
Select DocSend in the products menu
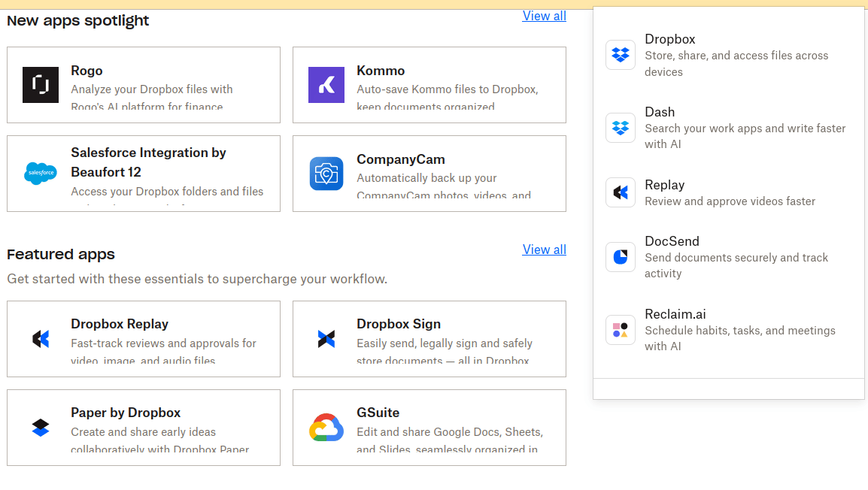pyautogui.click(x=672, y=242)
